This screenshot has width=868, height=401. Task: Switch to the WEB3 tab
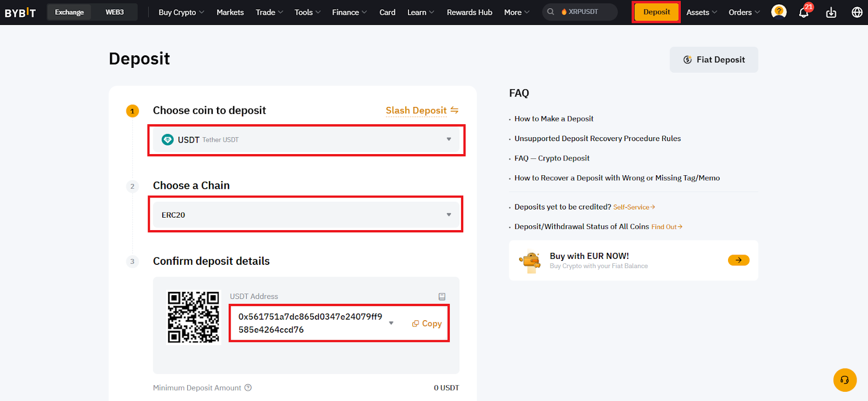tap(114, 12)
